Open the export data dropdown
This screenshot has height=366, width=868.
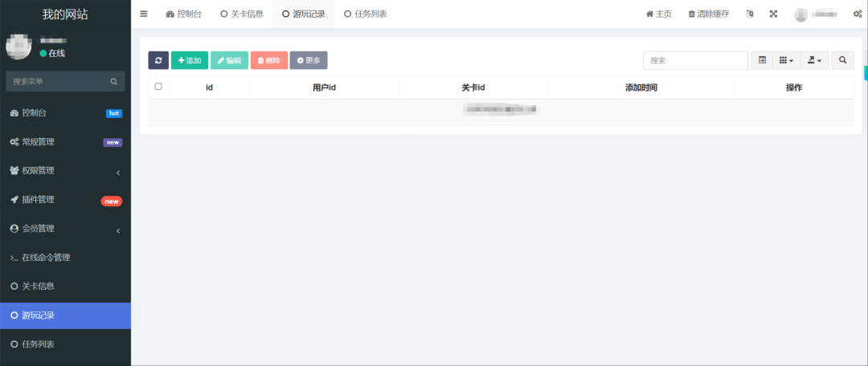pyautogui.click(x=814, y=60)
